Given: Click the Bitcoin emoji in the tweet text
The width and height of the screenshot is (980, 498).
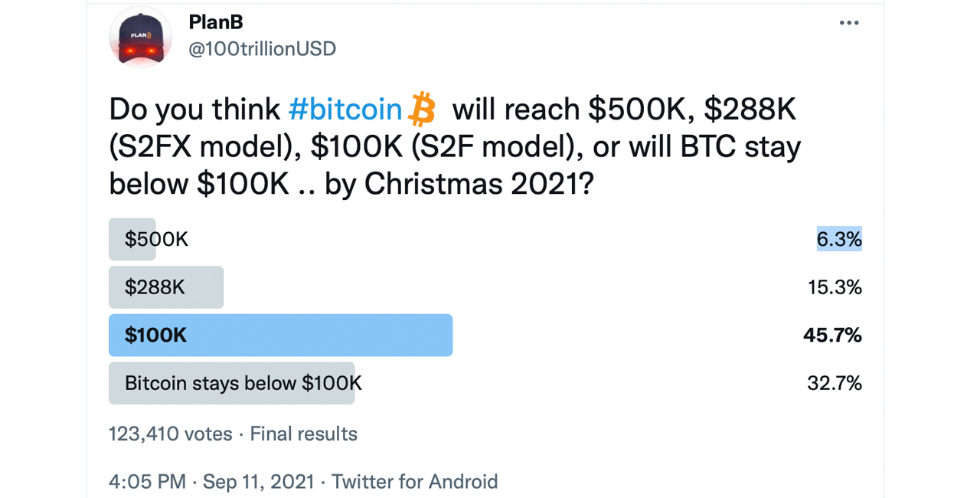Looking at the screenshot, I should [422, 108].
